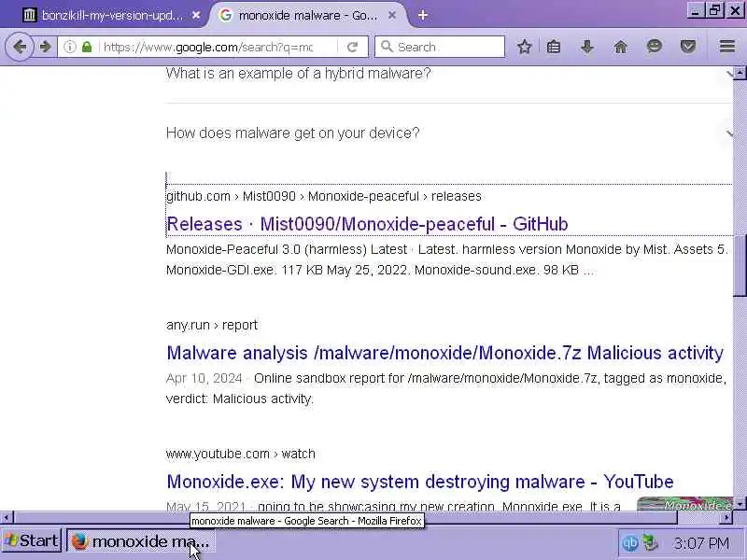Click the YouTube video thumbnail preview
The width and height of the screenshot is (747, 560).
coord(684,504)
